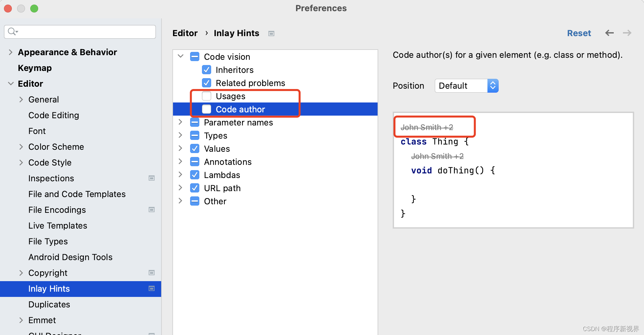
Task: Click project-level icon on Copyright row
Action: click(x=152, y=273)
